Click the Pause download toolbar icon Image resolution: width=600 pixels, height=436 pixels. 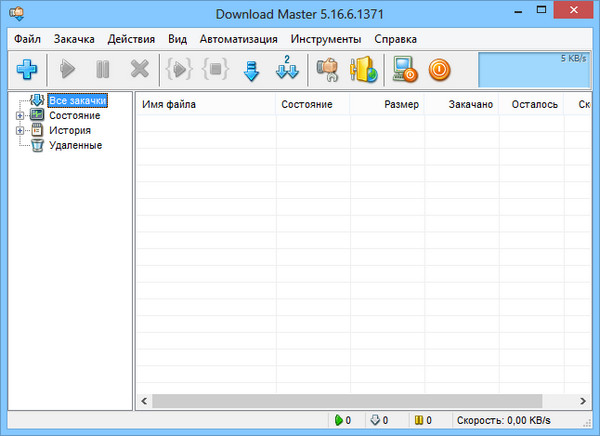click(102, 70)
